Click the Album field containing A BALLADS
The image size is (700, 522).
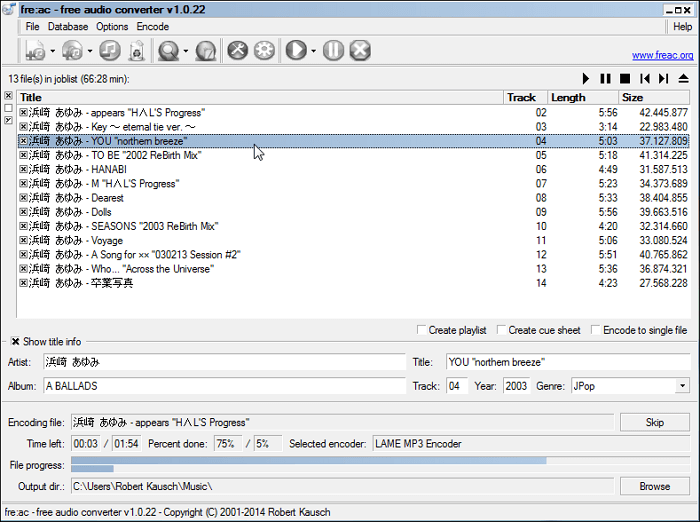(224, 386)
